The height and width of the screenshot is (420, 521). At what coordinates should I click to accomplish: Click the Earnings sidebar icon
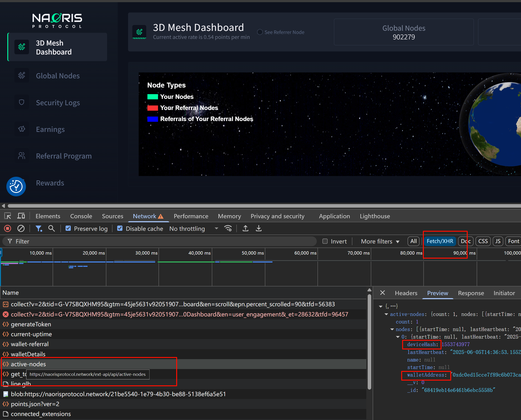[x=22, y=129]
